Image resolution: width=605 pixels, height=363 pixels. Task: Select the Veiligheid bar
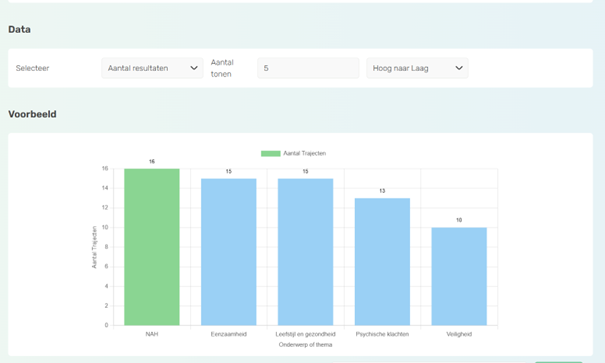(459, 276)
